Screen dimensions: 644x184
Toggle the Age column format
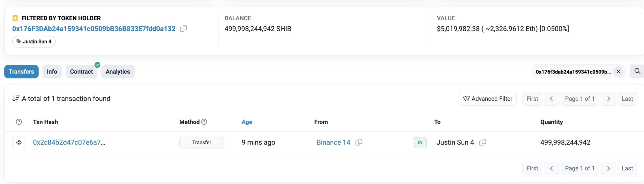[x=247, y=122]
